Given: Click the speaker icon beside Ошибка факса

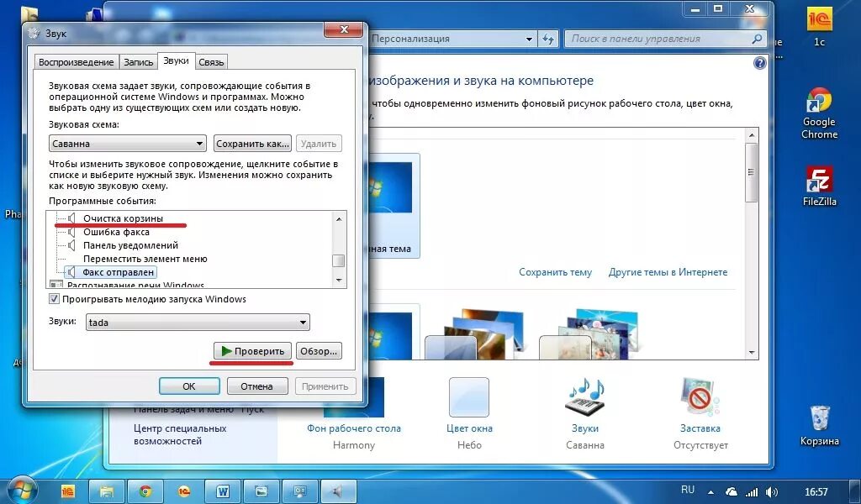Looking at the screenshot, I should [x=71, y=232].
